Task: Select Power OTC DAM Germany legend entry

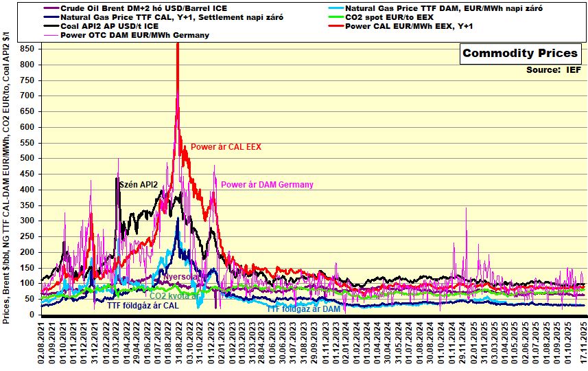Action: 134,34
